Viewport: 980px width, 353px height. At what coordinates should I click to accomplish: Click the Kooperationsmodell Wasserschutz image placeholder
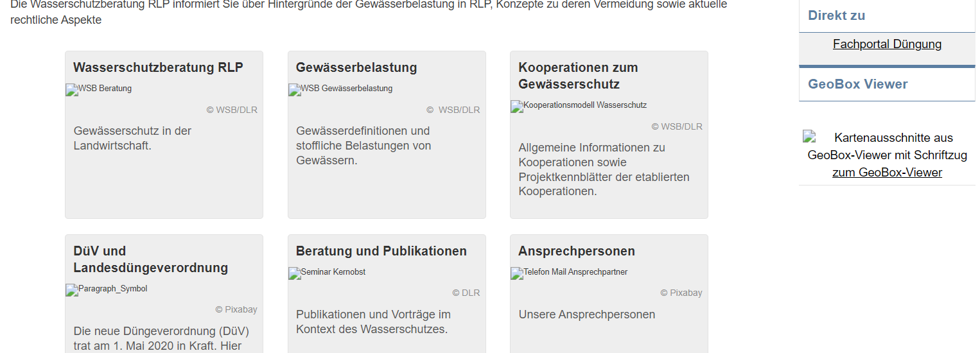tap(579, 106)
